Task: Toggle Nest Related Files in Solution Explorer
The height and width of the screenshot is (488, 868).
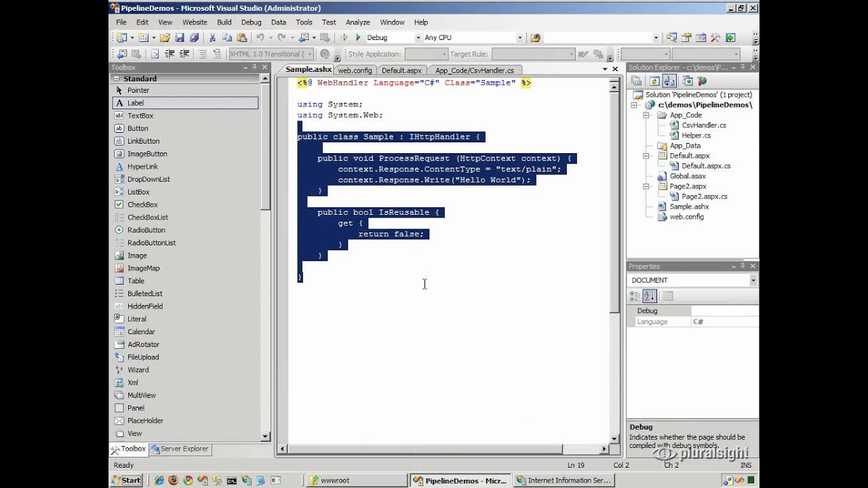Action: 669,81
